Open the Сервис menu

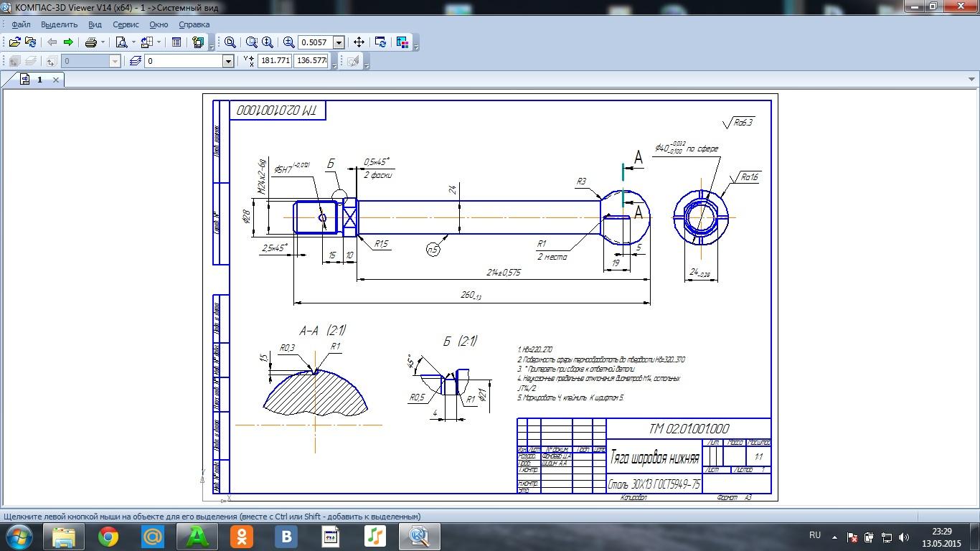(x=126, y=24)
